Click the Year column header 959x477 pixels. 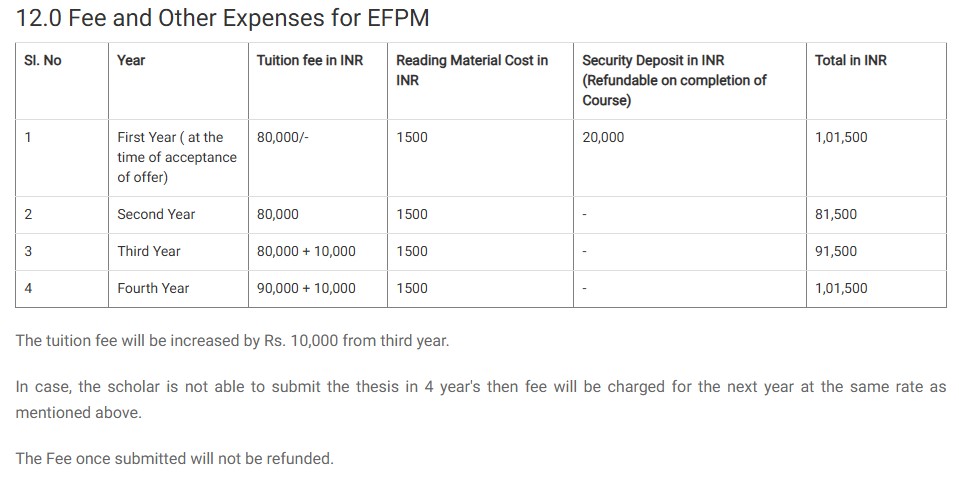click(x=131, y=61)
